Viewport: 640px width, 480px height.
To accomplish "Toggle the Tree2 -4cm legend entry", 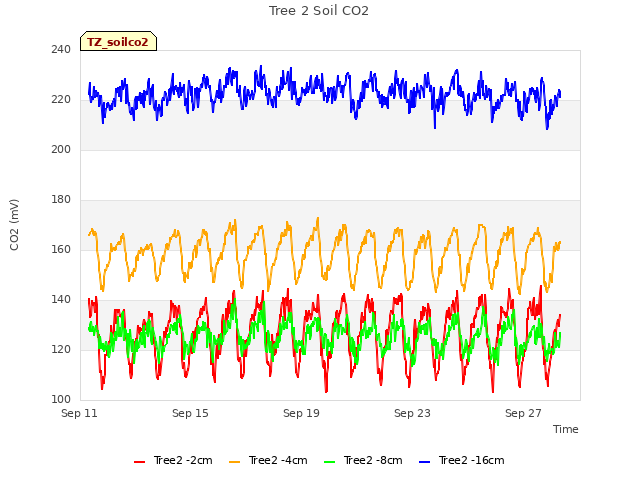I will coord(268,460).
